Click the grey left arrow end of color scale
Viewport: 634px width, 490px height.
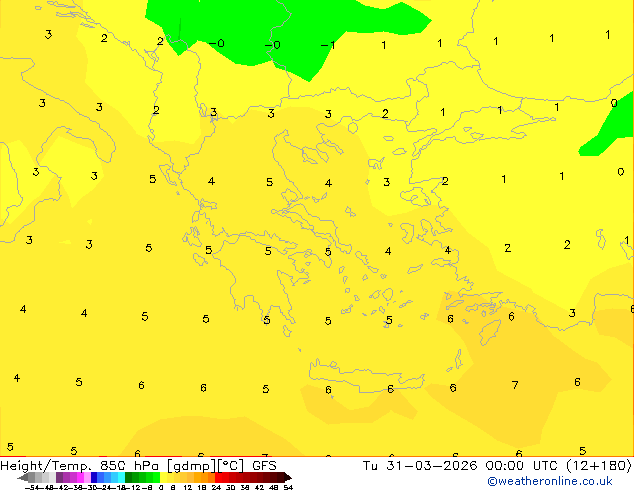pos(23,477)
